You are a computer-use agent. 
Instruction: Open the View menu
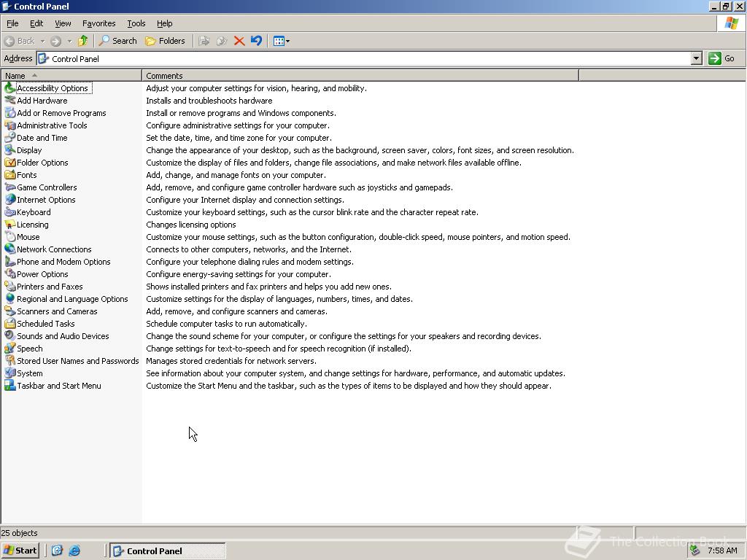click(x=63, y=23)
